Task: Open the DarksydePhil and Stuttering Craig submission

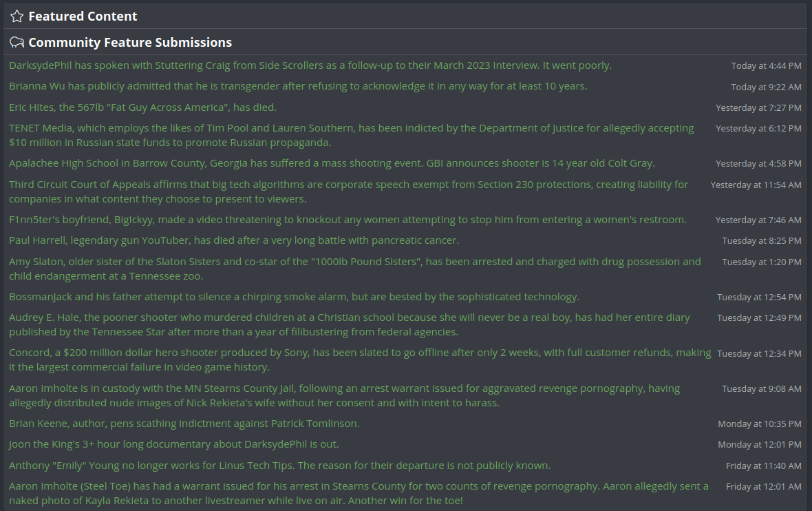Action: 310,65
